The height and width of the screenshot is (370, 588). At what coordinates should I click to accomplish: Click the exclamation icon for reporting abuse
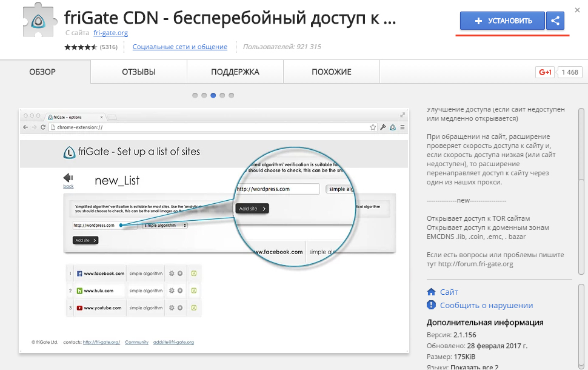[431, 305]
